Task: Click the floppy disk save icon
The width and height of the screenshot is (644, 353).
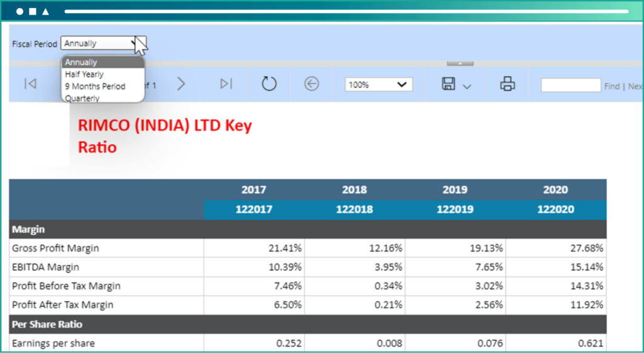Action: [448, 84]
